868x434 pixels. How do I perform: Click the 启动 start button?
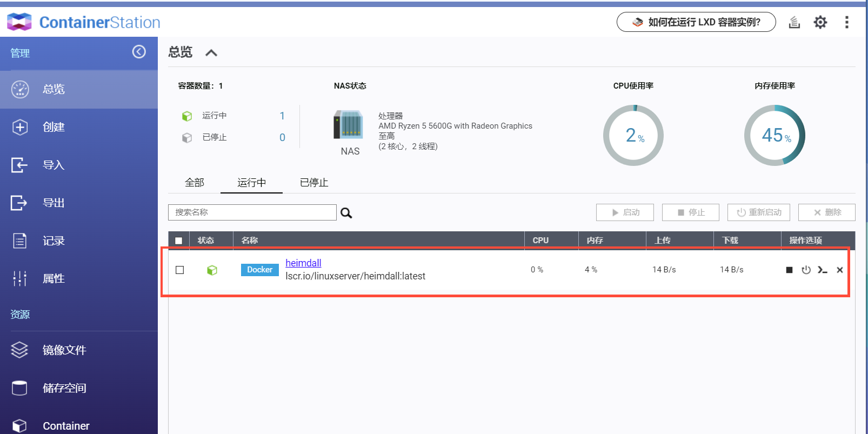click(625, 212)
